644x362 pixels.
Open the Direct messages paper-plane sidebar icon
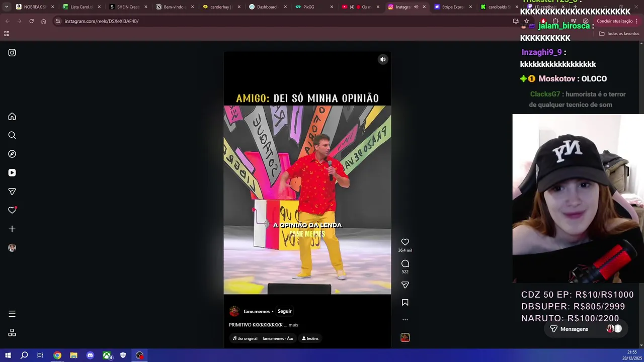coord(12,192)
